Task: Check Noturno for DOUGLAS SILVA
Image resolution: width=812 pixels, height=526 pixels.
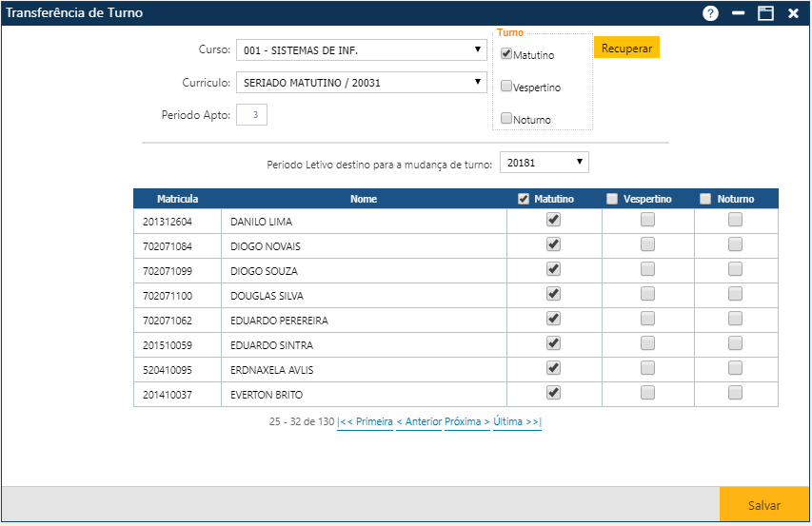Action: (735, 294)
